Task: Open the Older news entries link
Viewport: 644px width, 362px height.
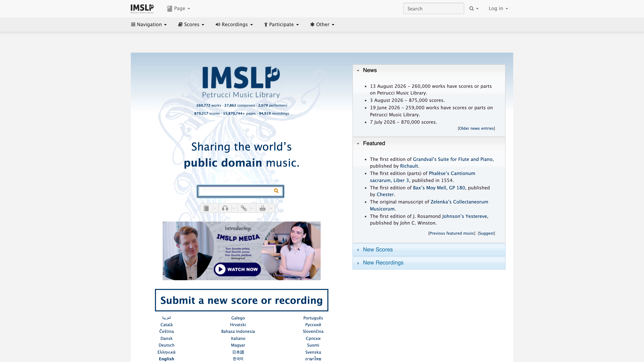Action: tap(476, 128)
